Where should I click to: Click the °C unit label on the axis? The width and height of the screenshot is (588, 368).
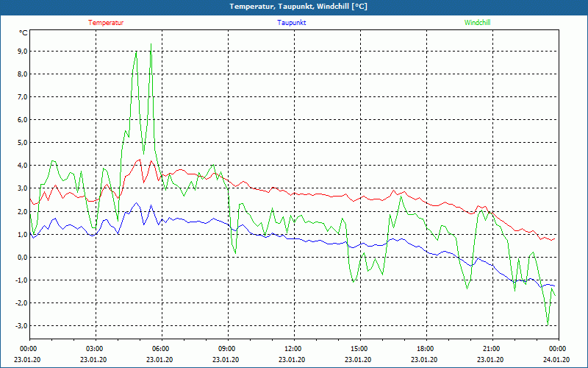coord(24,33)
